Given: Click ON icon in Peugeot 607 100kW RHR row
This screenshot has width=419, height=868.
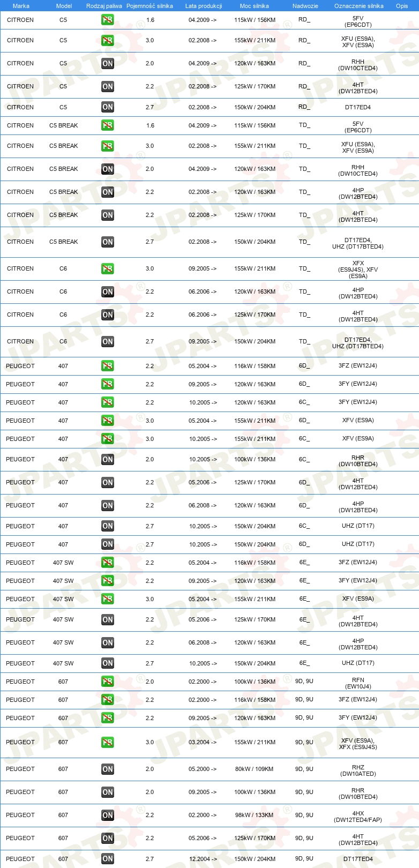Looking at the screenshot, I should [107, 792].
